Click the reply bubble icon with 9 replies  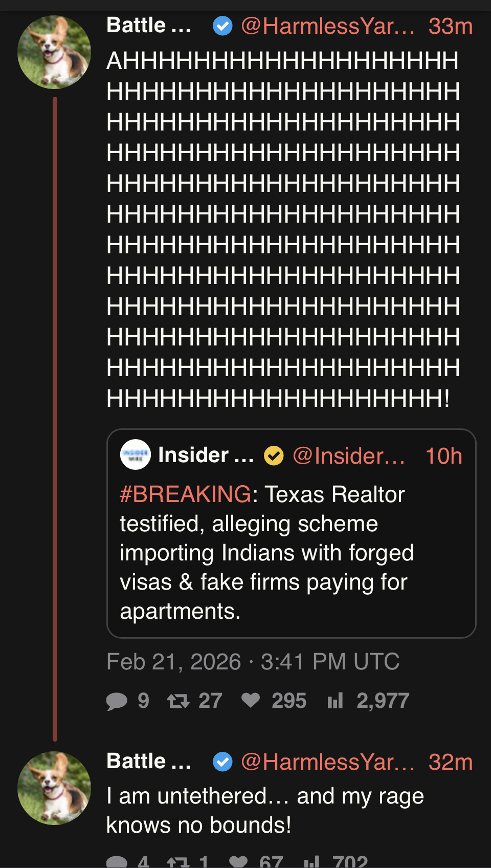(117, 701)
